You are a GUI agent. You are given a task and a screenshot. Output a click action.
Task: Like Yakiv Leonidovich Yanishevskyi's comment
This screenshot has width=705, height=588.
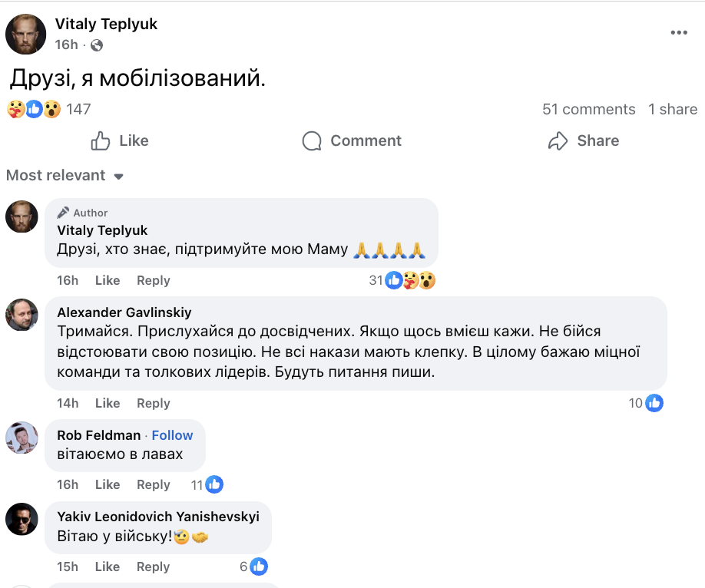point(107,566)
